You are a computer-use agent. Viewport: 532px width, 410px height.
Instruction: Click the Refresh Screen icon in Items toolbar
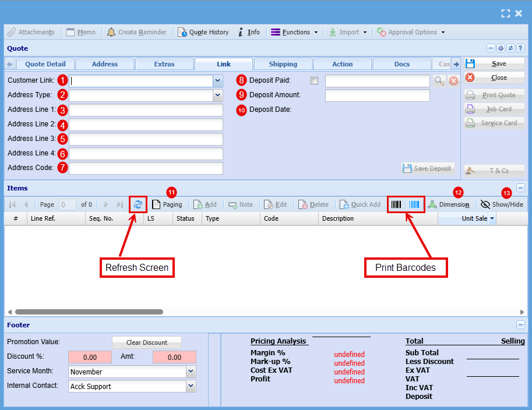pyautogui.click(x=138, y=204)
